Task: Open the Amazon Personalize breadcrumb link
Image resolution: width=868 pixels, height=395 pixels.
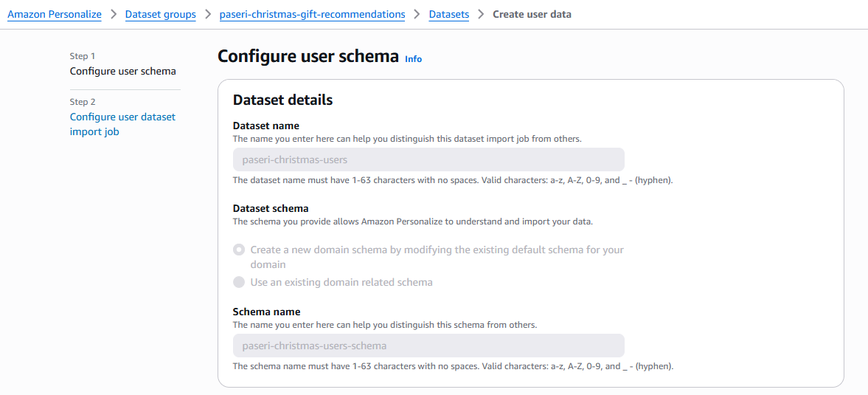Action: coord(55,14)
